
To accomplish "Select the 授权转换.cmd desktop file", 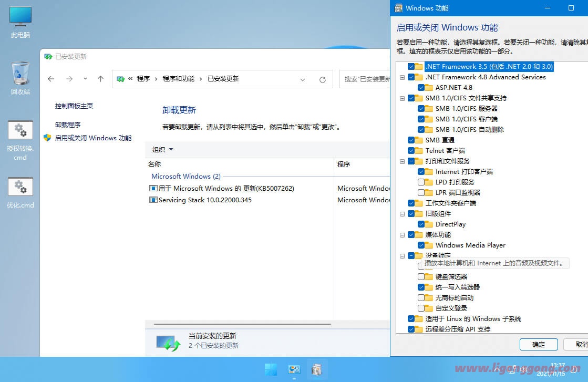I will [20, 141].
